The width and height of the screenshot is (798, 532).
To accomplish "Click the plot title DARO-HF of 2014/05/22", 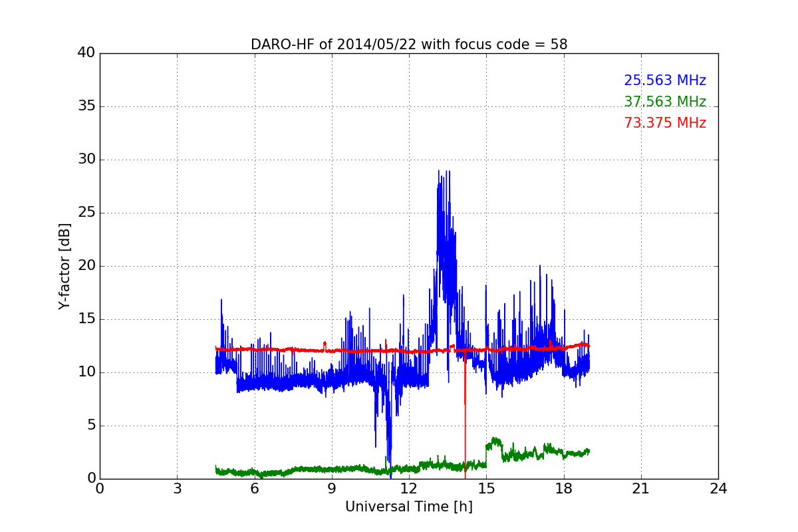I will [x=409, y=45].
